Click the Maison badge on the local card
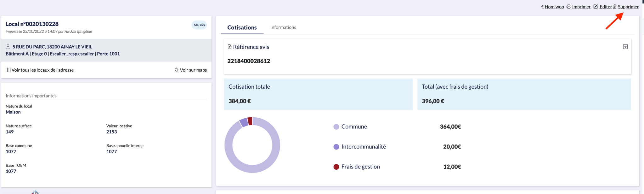 (x=199, y=25)
